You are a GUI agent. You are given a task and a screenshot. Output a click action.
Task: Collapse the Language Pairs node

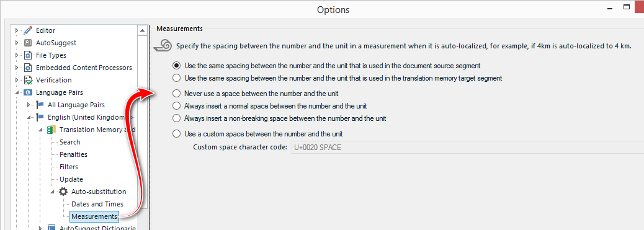(17, 93)
